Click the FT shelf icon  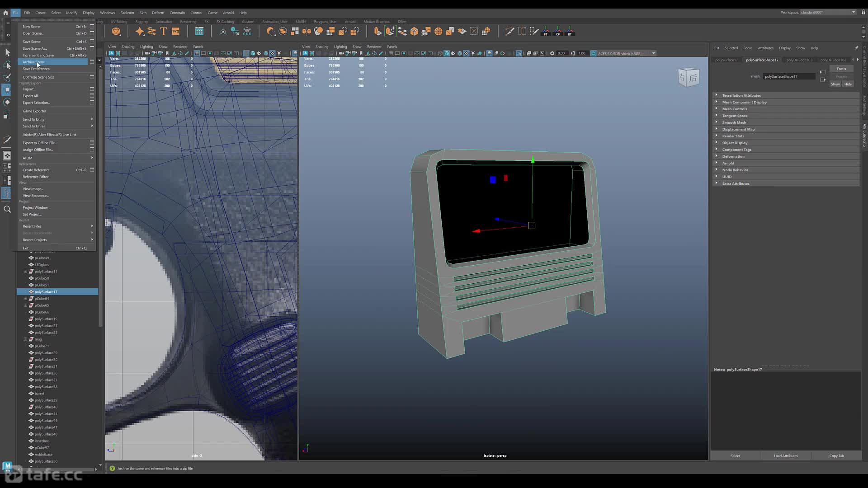pyautogui.click(x=546, y=31)
